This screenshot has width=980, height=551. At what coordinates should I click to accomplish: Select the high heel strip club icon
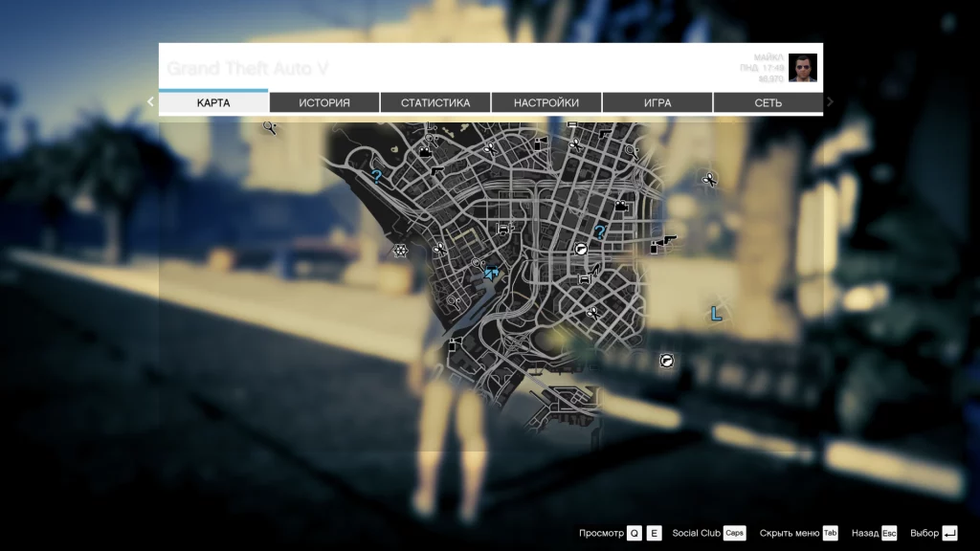click(x=594, y=270)
